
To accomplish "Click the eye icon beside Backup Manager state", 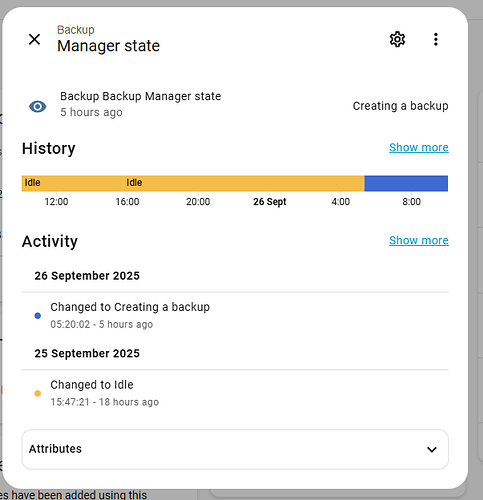I will point(38,107).
